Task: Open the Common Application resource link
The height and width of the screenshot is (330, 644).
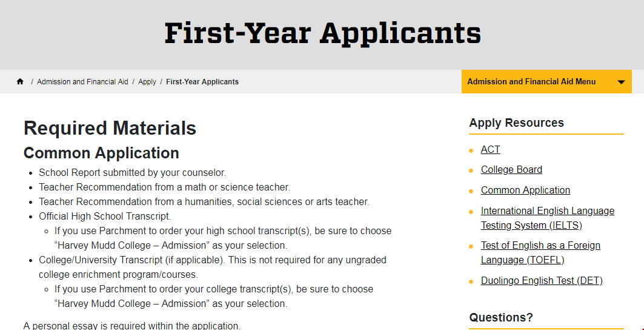Action: tap(525, 190)
